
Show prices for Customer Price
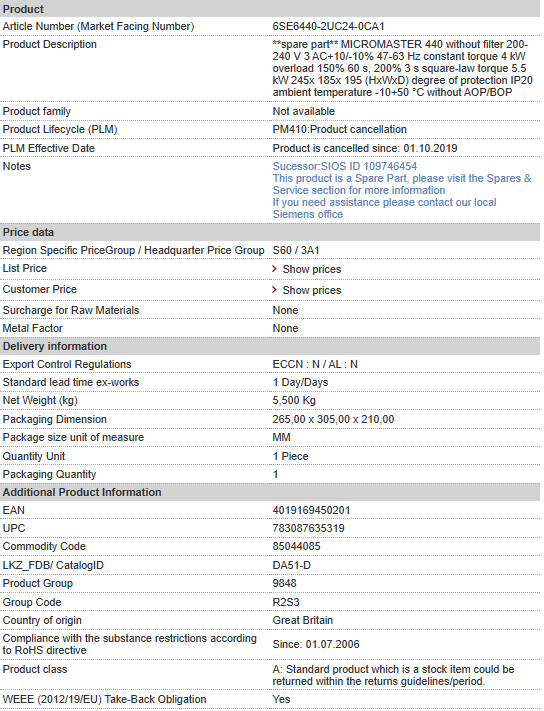pos(311,290)
